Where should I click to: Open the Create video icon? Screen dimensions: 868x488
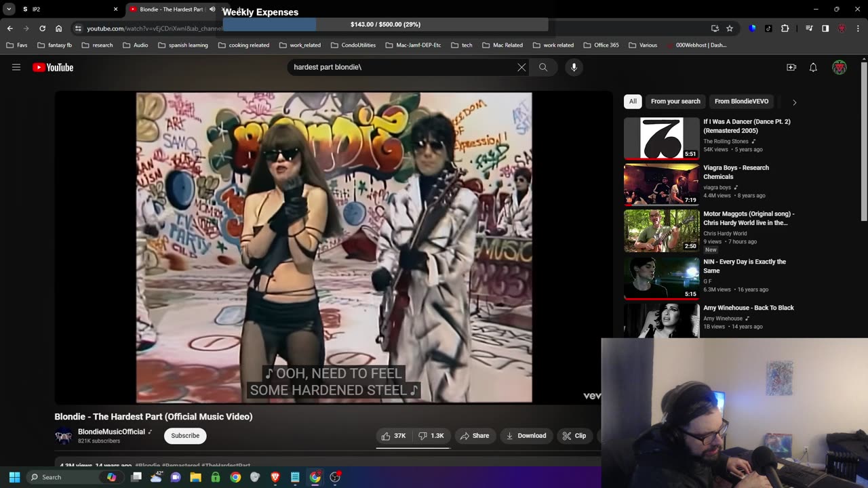tap(791, 67)
